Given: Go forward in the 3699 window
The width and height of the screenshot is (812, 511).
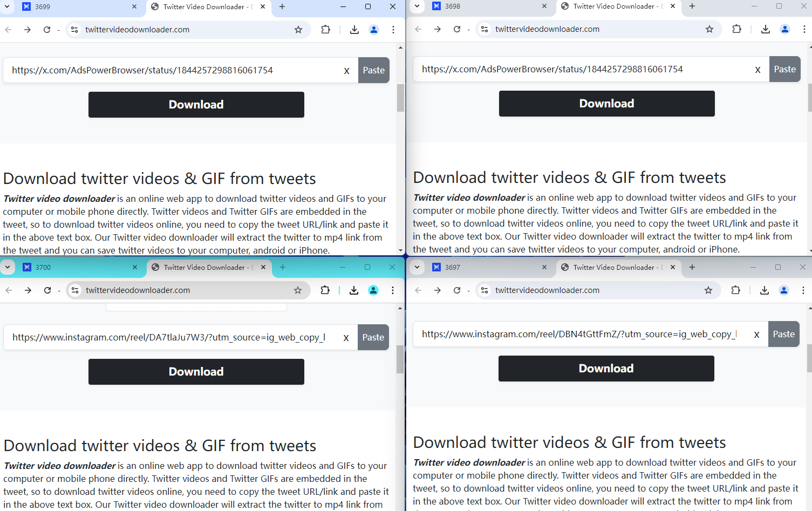Looking at the screenshot, I should click(x=28, y=30).
